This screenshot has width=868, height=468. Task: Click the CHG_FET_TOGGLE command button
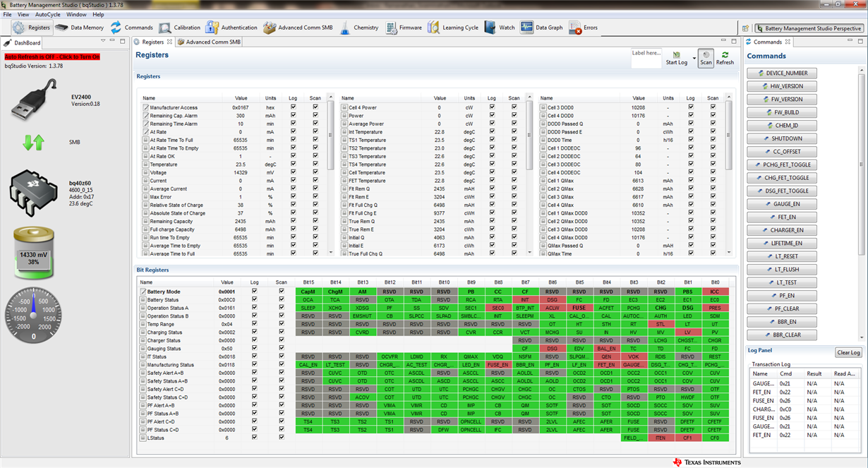pos(782,178)
